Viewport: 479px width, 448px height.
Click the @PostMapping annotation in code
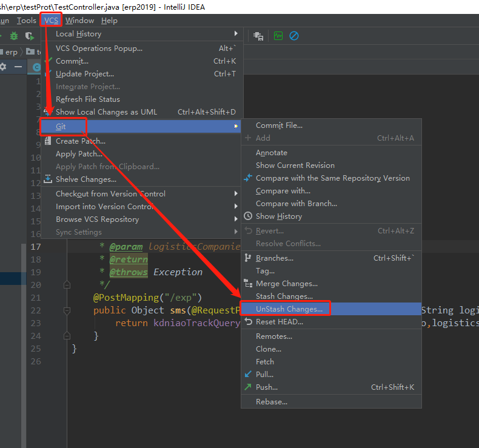(x=126, y=298)
